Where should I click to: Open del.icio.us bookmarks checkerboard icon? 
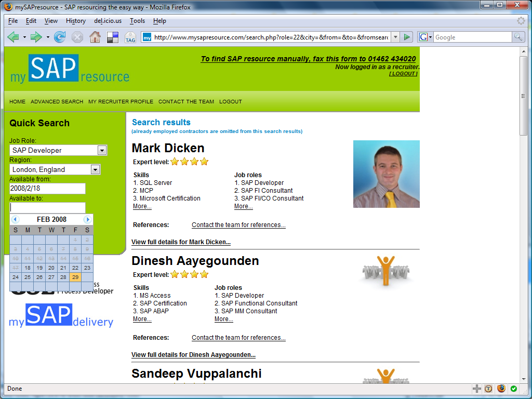(x=113, y=37)
